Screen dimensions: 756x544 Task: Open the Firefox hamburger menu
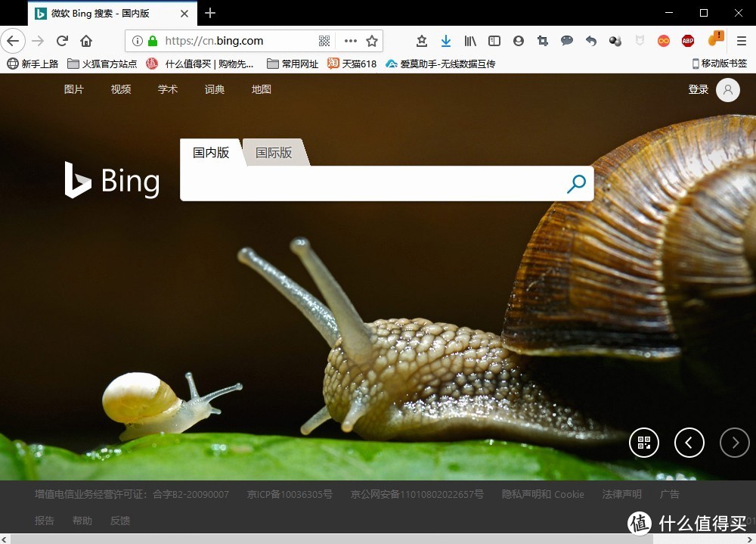point(742,41)
